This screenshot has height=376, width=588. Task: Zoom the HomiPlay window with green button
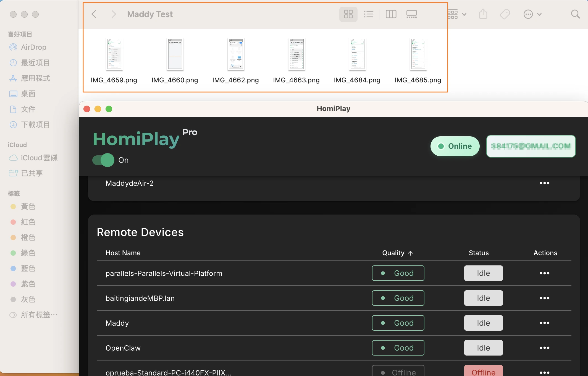[109, 109]
